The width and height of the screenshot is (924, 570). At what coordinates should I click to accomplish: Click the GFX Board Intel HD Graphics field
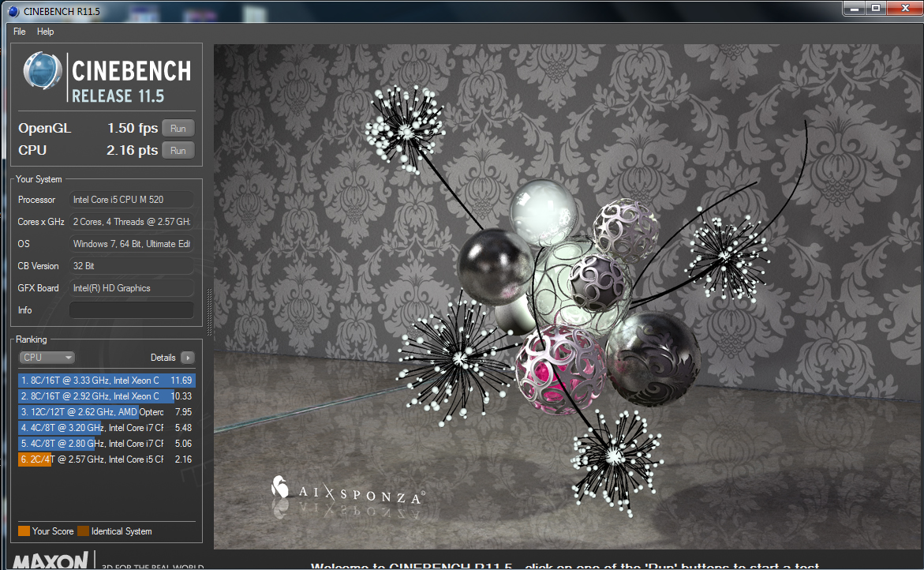tap(132, 288)
